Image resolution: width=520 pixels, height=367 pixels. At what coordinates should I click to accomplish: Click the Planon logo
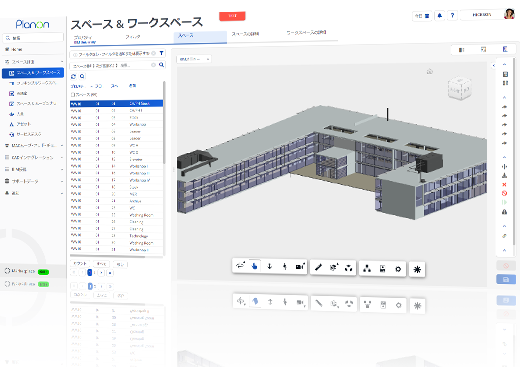tap(32, 24)
